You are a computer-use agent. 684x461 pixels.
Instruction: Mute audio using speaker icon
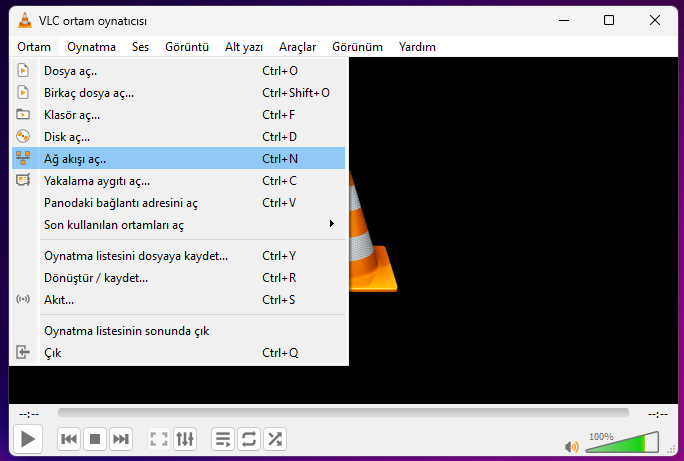[x=572, y=447]
